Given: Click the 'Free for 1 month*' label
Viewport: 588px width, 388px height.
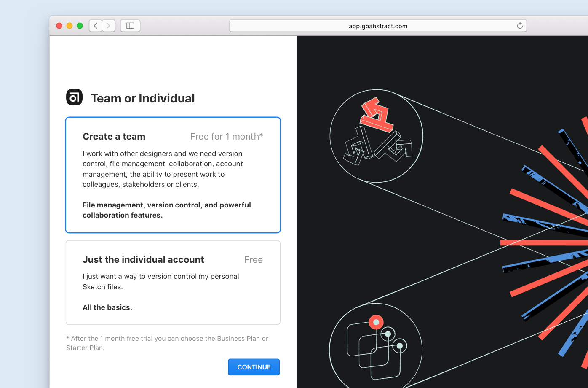Looking at the screenshot, I should pos(227,136).
